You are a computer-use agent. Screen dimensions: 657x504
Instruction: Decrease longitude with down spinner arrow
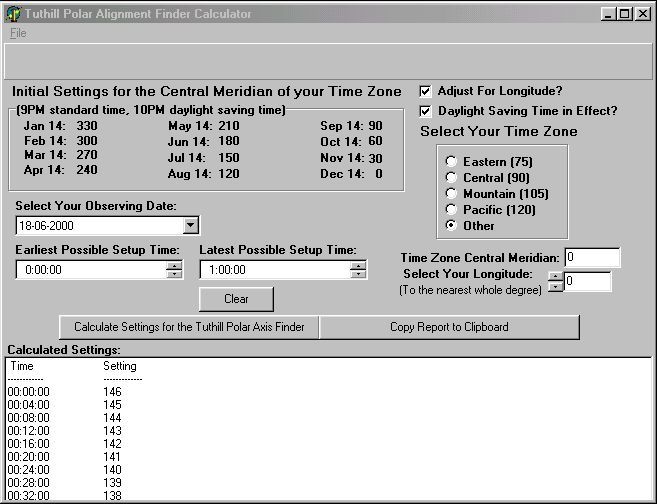(x=556, y=286)
